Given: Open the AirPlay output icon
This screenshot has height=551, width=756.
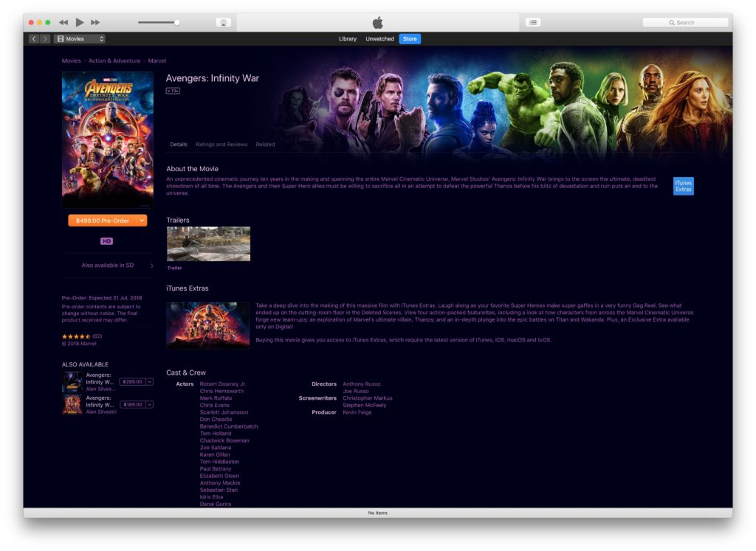Looking at the screenshot, I should point(223,22).
